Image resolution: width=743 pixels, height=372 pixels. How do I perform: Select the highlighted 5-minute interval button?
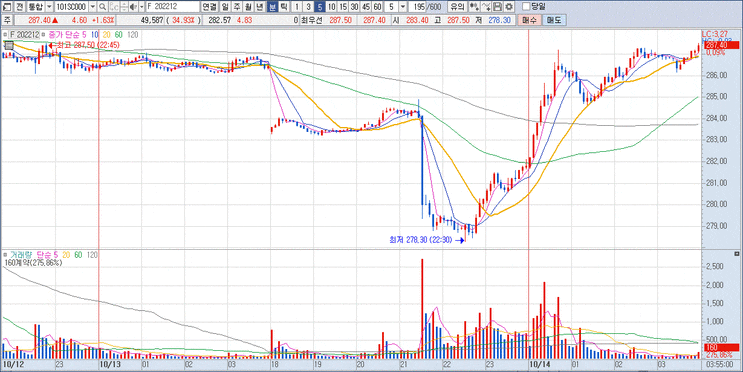(x=320, y=7)
